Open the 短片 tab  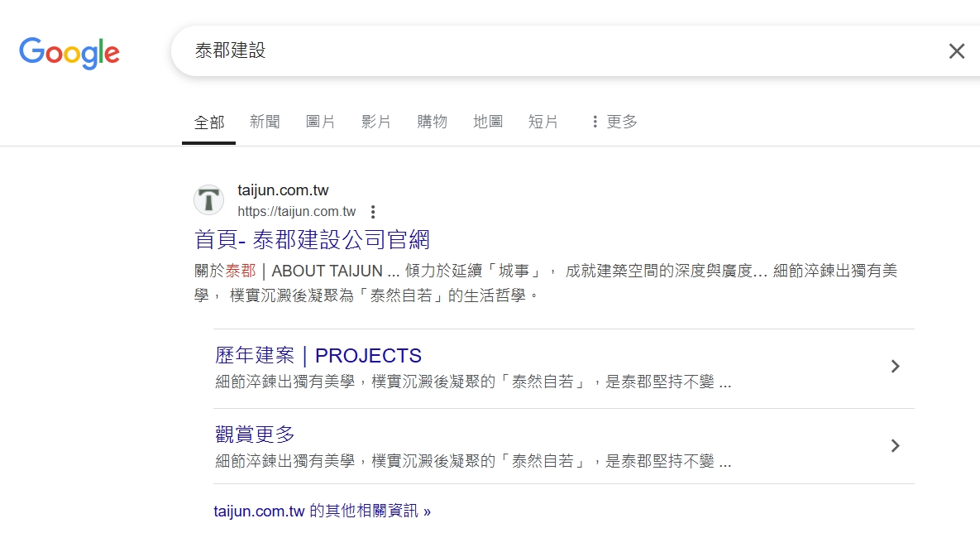(x=543, y=122)
